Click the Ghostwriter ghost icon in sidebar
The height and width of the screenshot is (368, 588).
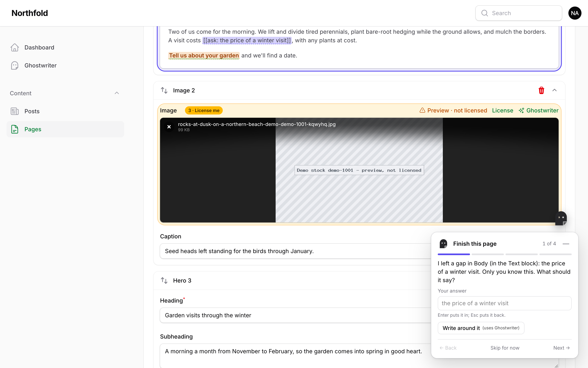[x=14, y=65]
